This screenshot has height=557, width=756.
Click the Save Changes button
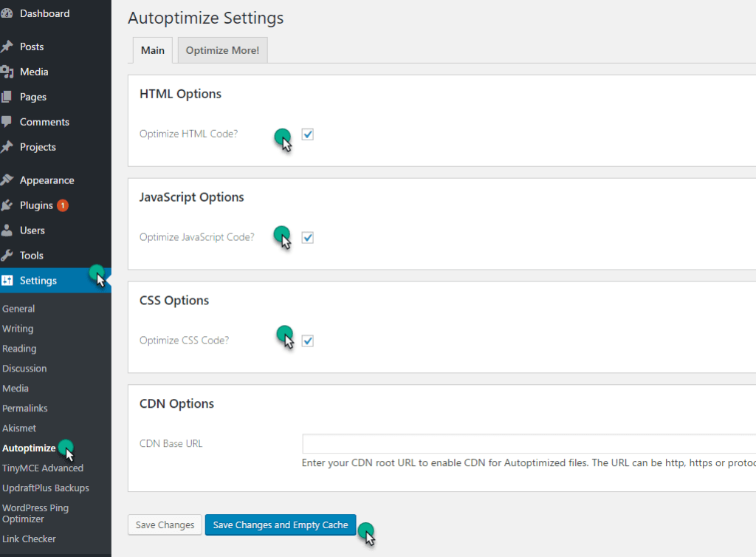[165, 524]
